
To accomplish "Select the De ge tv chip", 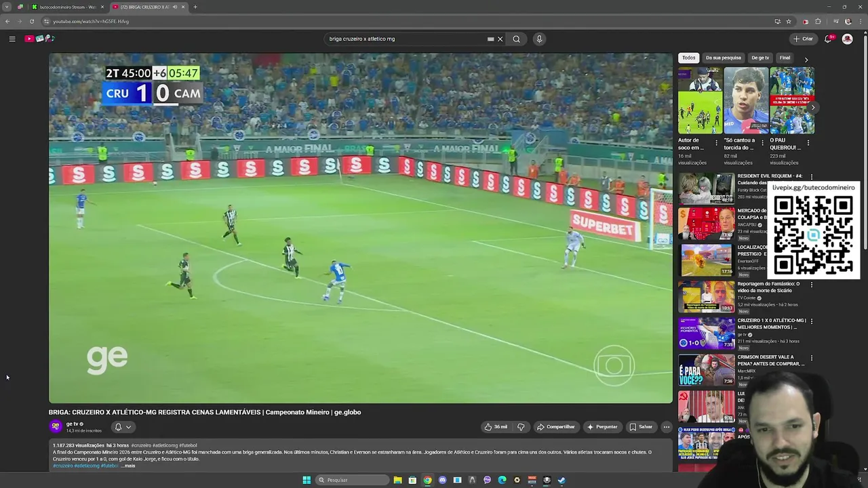I will [x=760, y=58].
